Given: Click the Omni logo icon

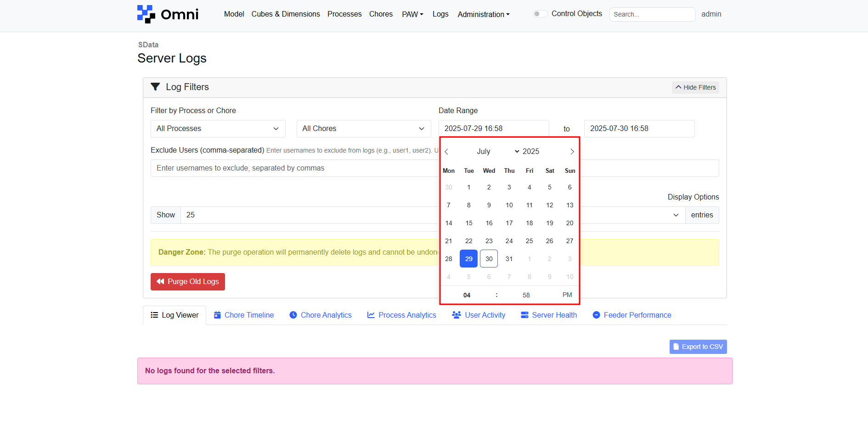Looking at the screenshot, I should point(146,14).
